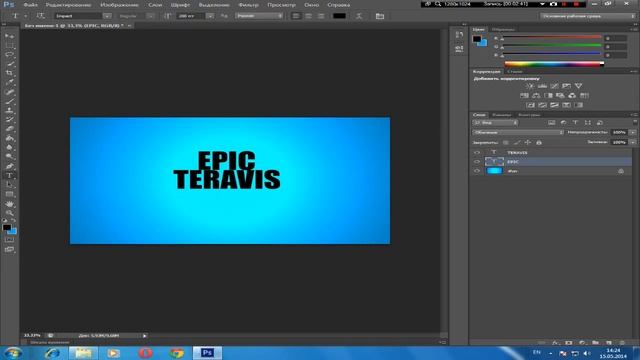This screenshot has width=640, height=360.
Task: Align text right in options bar
Action: (x=321, y=16)
